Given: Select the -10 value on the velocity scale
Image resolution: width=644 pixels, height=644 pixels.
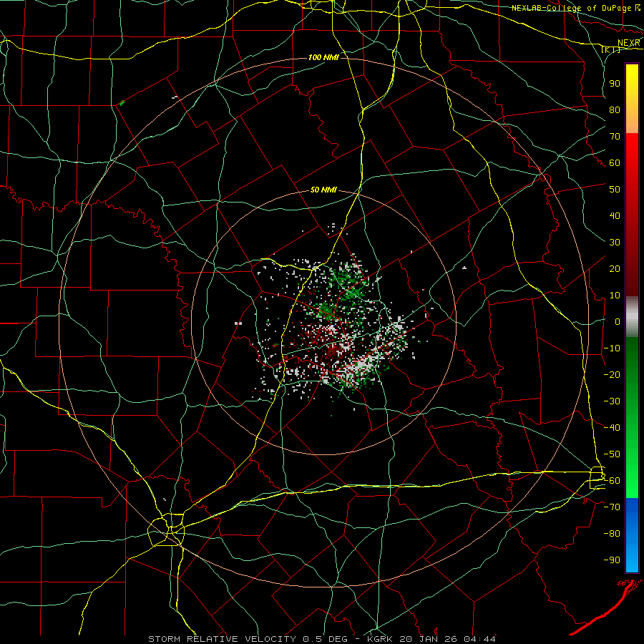Looking at the screenshot, I should pos(612,348).
